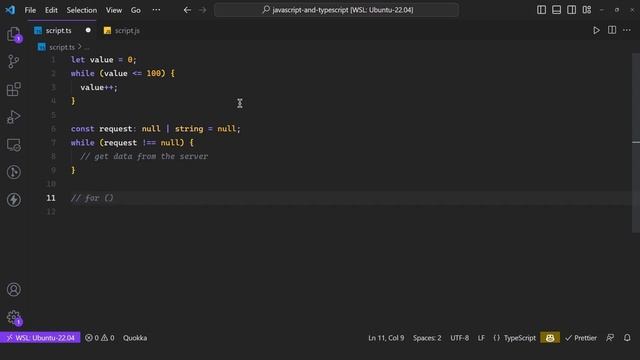
Task: Open Customize Layout icon
Action: [587, 10]
